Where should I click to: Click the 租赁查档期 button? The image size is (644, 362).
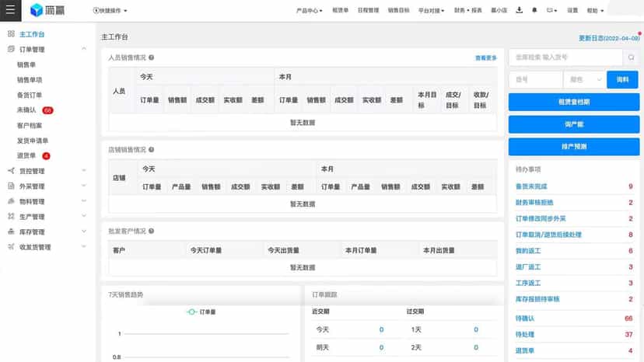click(x=574, y=102)
